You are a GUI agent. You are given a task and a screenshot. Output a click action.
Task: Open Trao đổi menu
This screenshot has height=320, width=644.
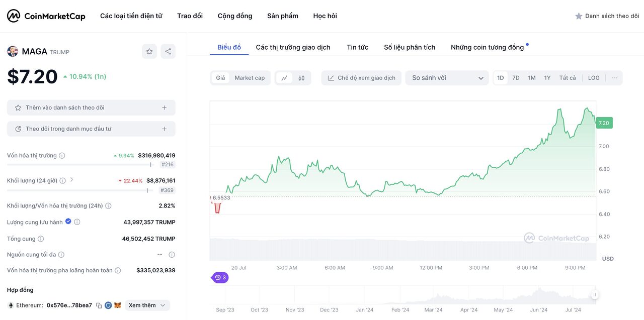pos(190,16)
